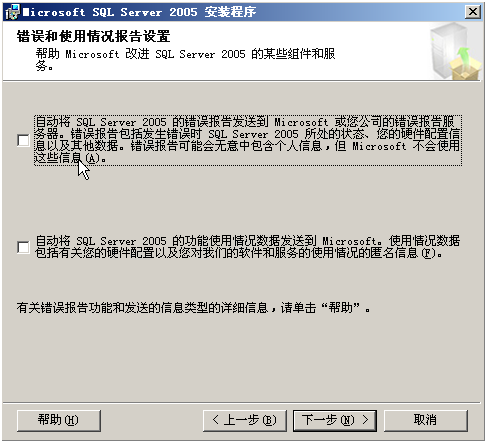Toggle feature usage option via label text (F)

click(x=248, y=247)
